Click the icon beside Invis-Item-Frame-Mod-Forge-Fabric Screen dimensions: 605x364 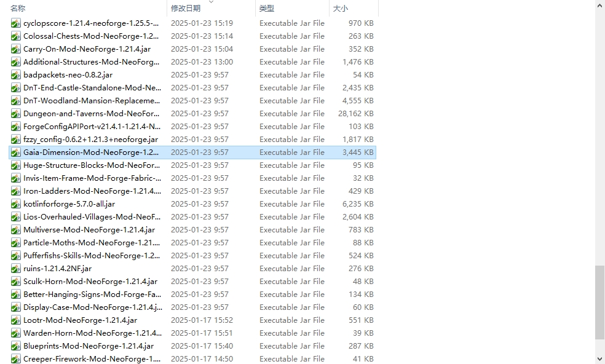pos(15,178)
